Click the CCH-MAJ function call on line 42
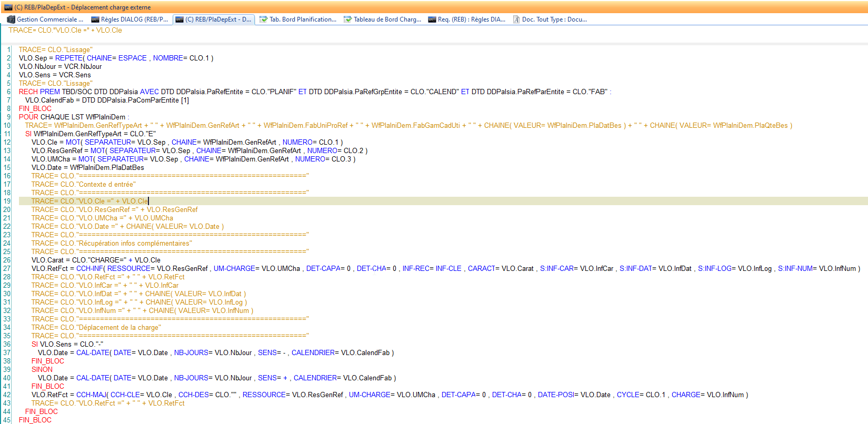The height and width of the screenshot is (424, 868). (x=92, y=395)
